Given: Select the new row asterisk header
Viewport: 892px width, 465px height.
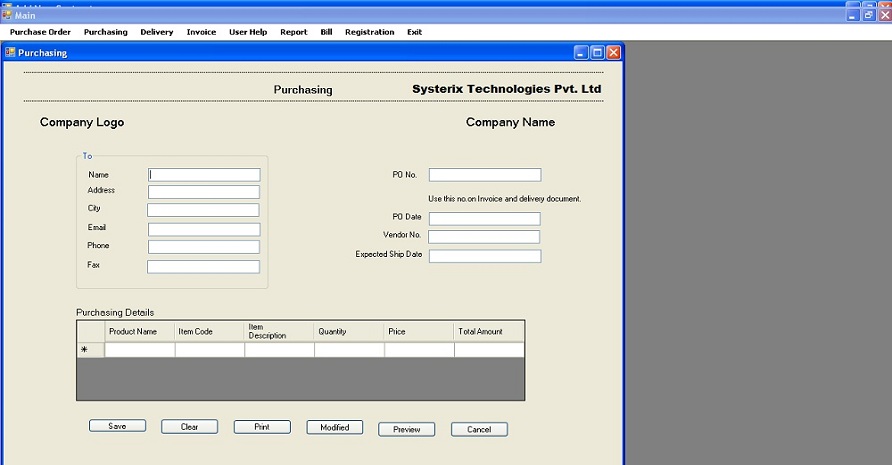Looking at the screenshot, I should (x=91, y=349).
